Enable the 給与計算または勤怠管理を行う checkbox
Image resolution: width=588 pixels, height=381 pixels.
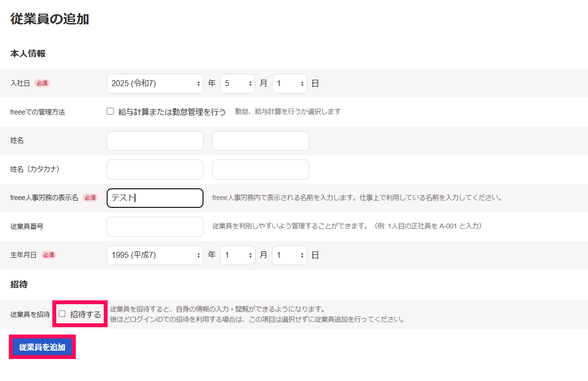click(111, 112)
